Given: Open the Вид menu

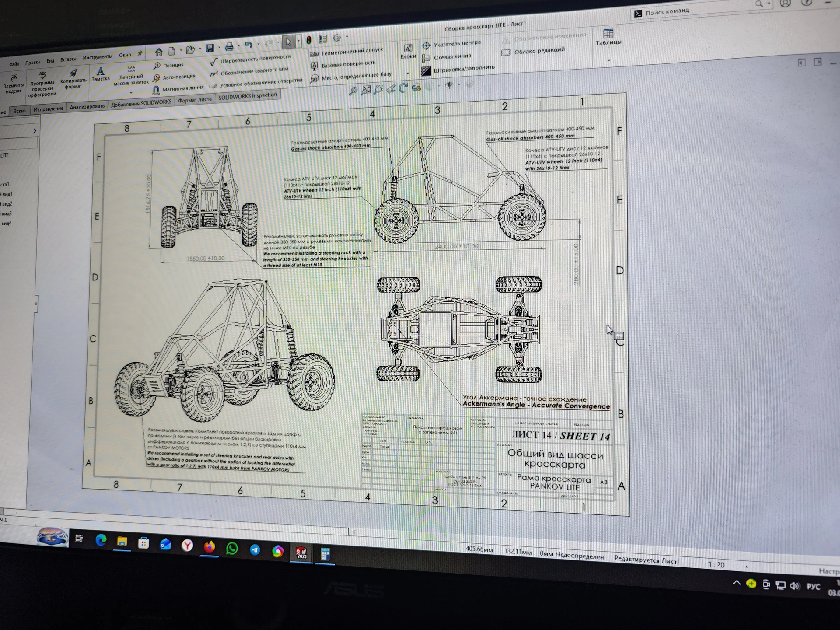Looking at the screenshot, I should coord(50,61).
